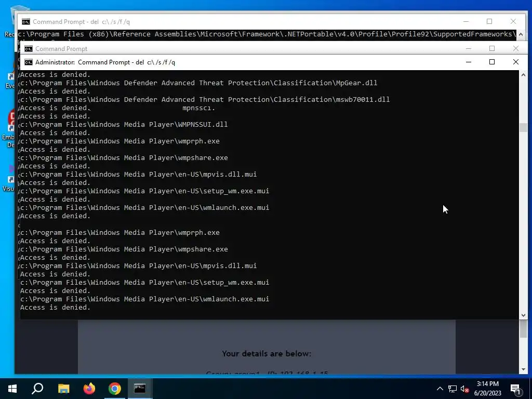
Task: Maximize the Administrator Command Prompt window
Action: (492, 62)
